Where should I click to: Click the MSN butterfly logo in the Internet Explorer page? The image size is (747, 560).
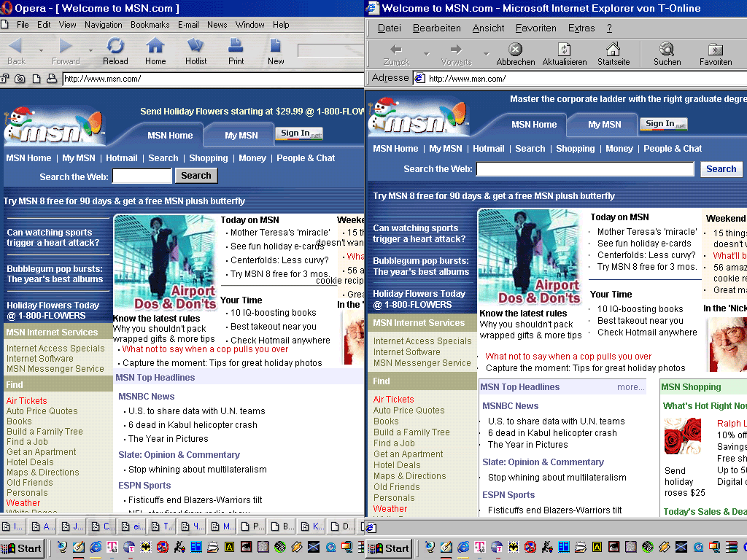[417, 116]
